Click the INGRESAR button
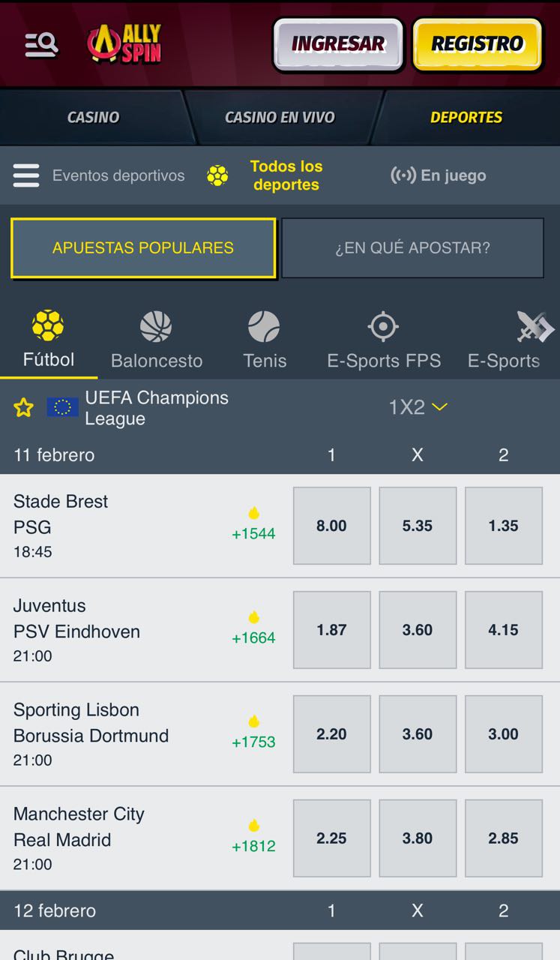 pyautogui.click(x=338, y=44)
